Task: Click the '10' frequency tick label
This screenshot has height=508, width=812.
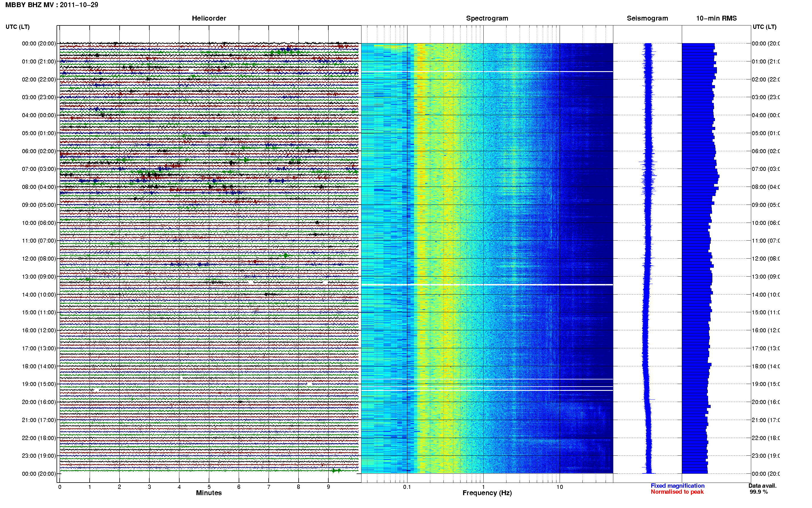Action: [560, 487]
